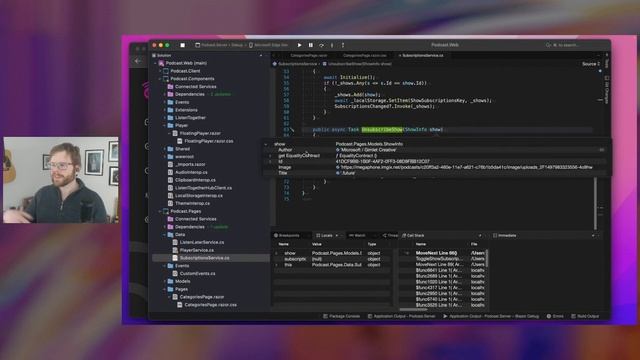
Task: Select the Podcast.Pages project
Action: 186,211
